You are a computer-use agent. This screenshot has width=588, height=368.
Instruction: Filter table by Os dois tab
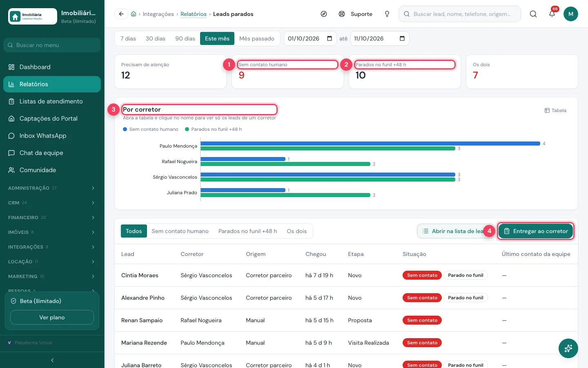pos(297,231)
